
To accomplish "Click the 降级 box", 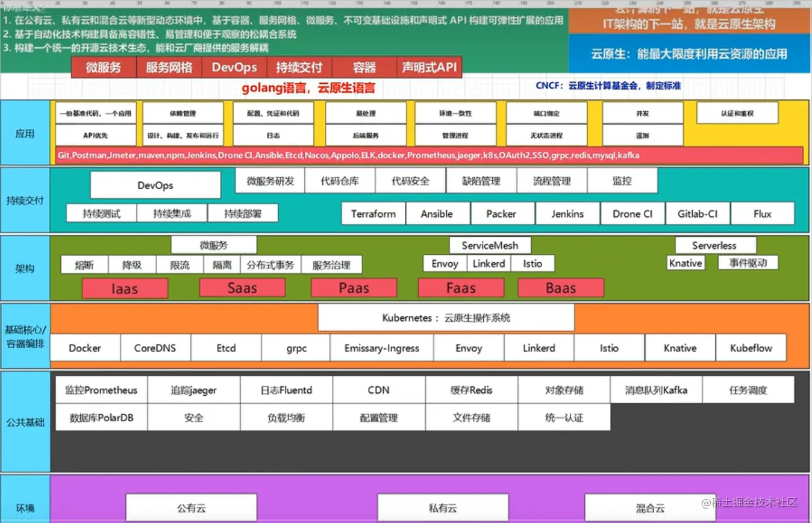I will (x=132, y=265).
